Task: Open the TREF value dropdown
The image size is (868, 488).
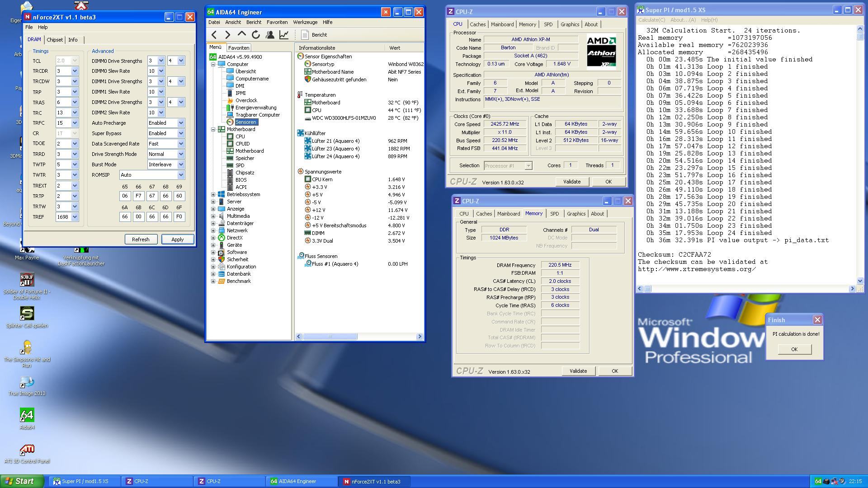Action: click(75, 217)
